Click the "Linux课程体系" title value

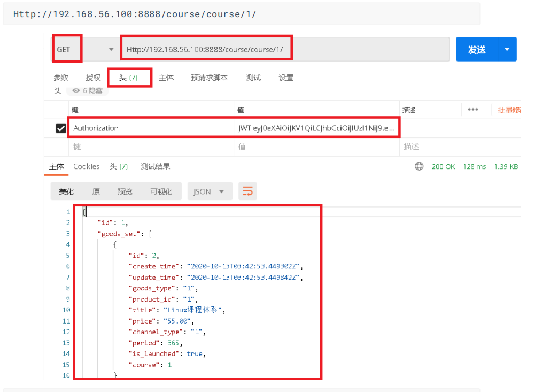pyautogui.click(x=192, y=310)
